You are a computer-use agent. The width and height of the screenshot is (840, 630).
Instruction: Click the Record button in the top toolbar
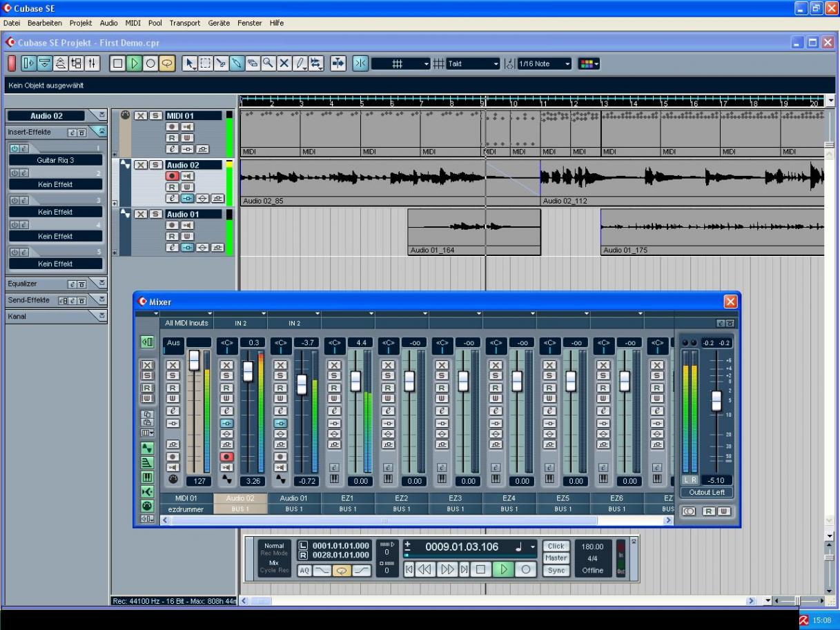tap(150, 63)
